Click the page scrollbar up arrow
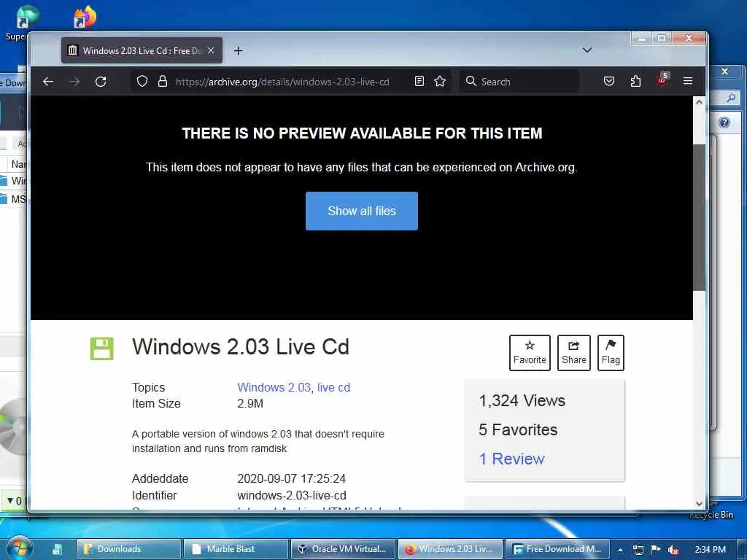Viewport: 747px width, 560px height. tap(699, 102)
